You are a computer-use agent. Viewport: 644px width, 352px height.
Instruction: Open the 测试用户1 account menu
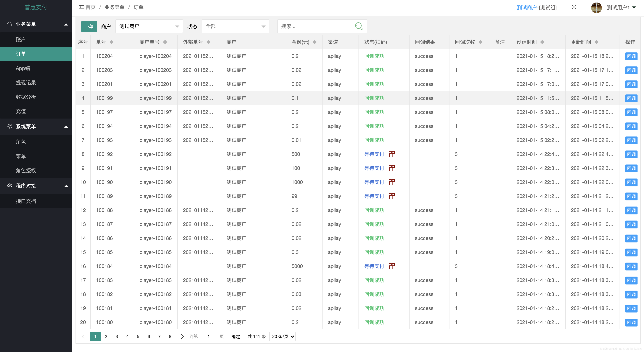click(x=621, y=8)
